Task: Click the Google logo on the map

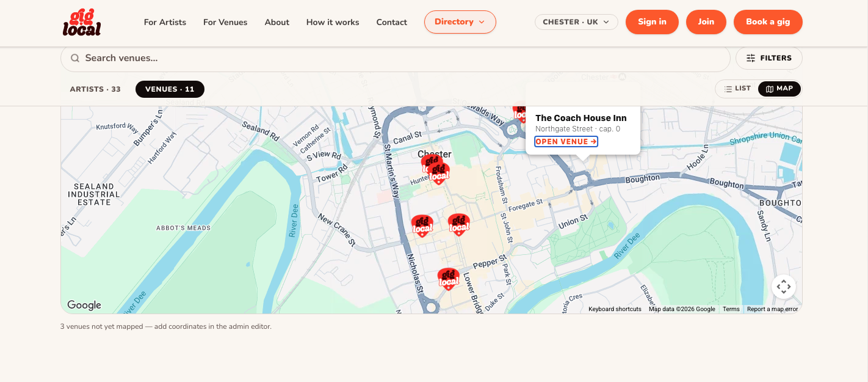Action: coord(84,305)
